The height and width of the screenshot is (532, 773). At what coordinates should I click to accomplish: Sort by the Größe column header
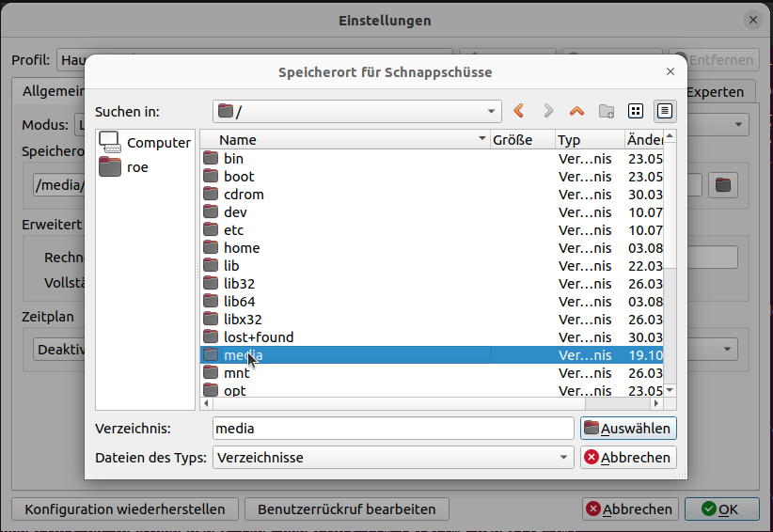point(521,140)
